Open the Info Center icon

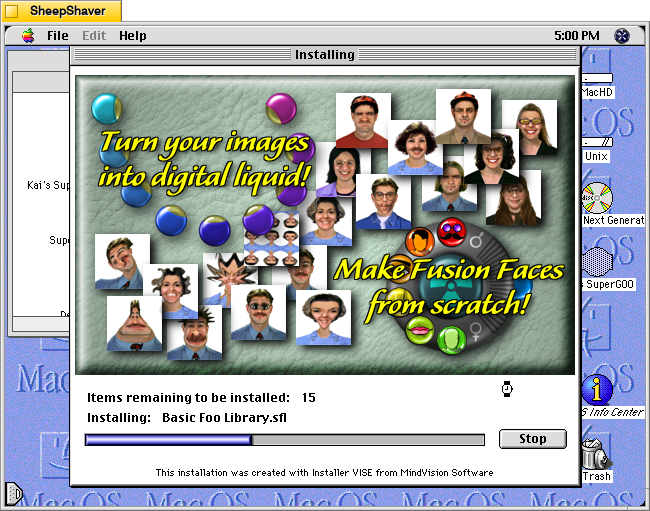[x=597, y=390]
